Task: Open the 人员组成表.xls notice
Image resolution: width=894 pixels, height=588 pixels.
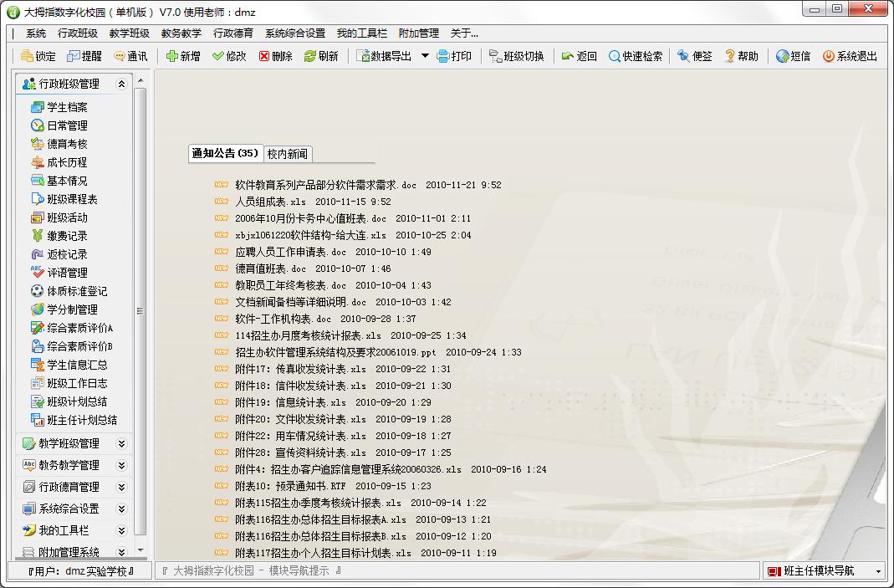Action: (x=270, y=202)
